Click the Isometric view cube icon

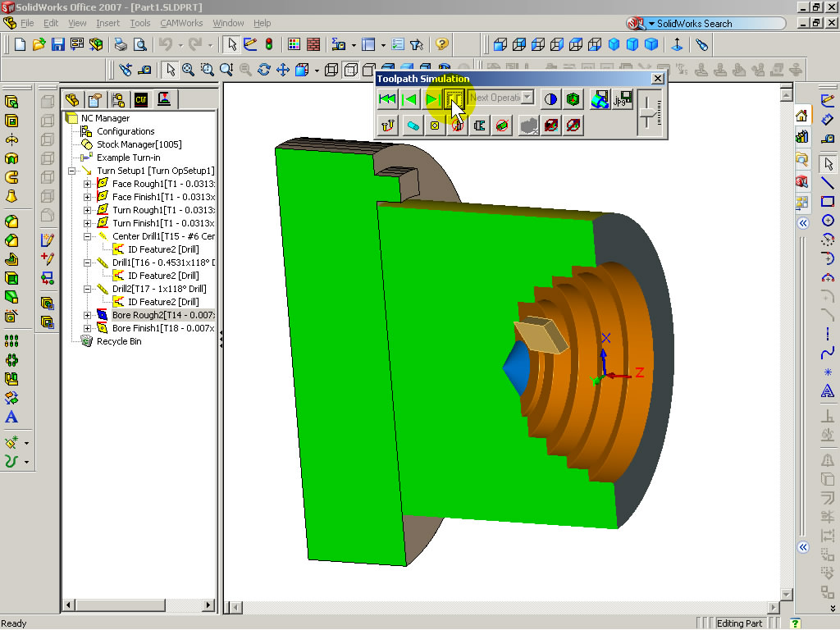[614, 44]
